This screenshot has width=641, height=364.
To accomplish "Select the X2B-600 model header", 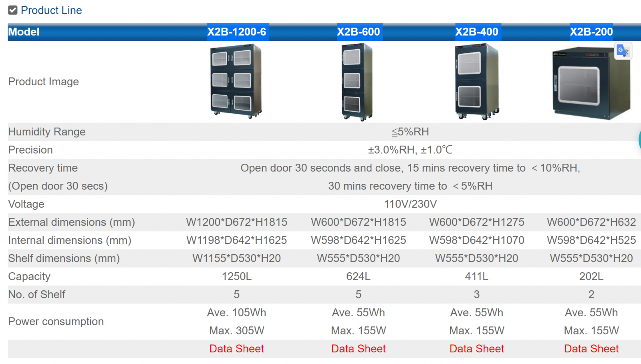I will [x=358, y=32].
